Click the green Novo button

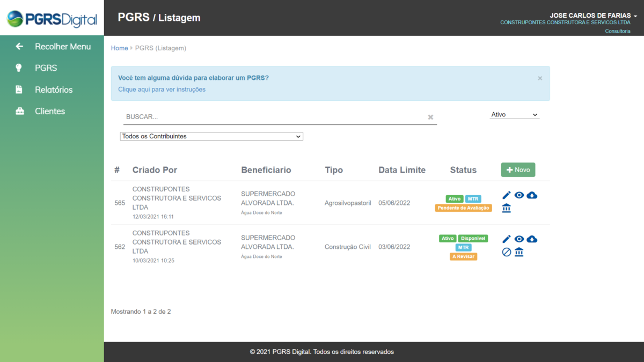pyautogui.click(x=518, y=169)
